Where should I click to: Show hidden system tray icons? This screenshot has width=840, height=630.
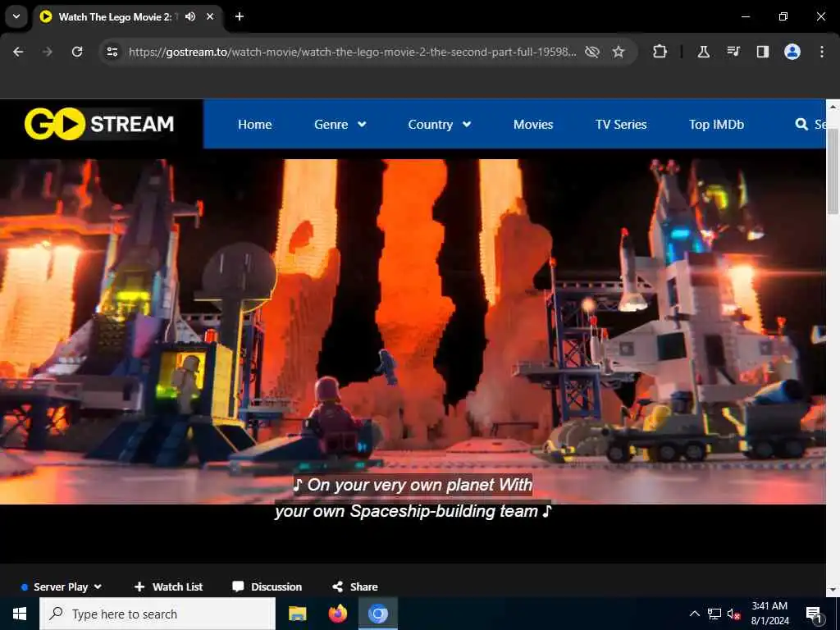coord(694,614)
